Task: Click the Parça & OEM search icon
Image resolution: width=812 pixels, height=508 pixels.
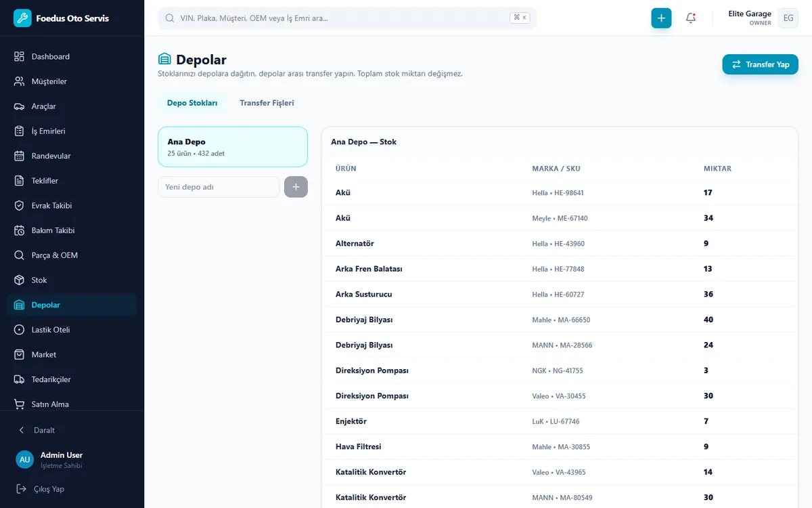Action: [19, 255]
